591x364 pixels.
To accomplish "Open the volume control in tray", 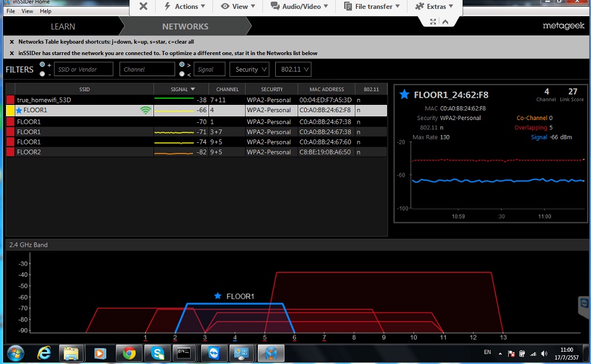I will click(544, 353).
